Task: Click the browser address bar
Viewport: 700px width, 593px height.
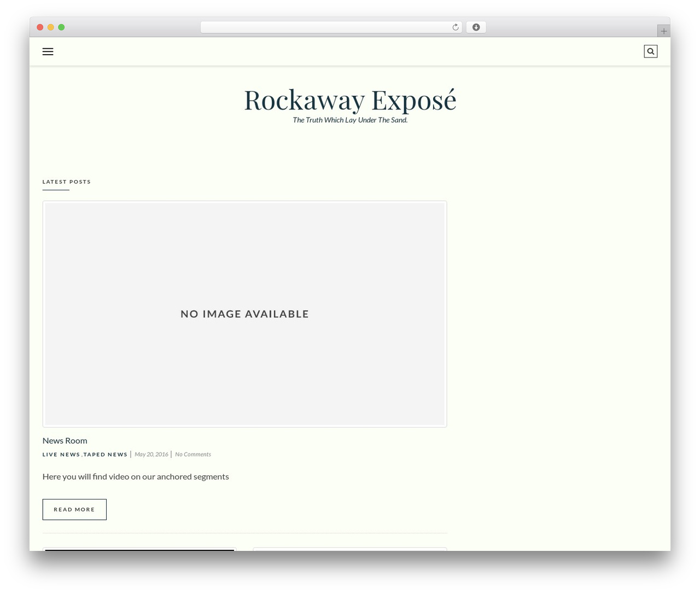Action: pyautogui.click(x=331, y=27)
